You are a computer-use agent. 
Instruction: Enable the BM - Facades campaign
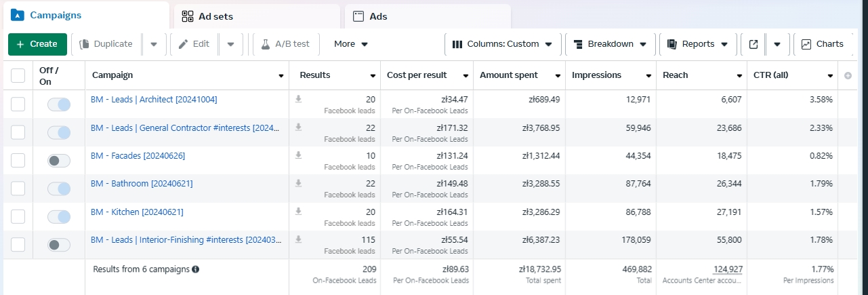[59, 161]
